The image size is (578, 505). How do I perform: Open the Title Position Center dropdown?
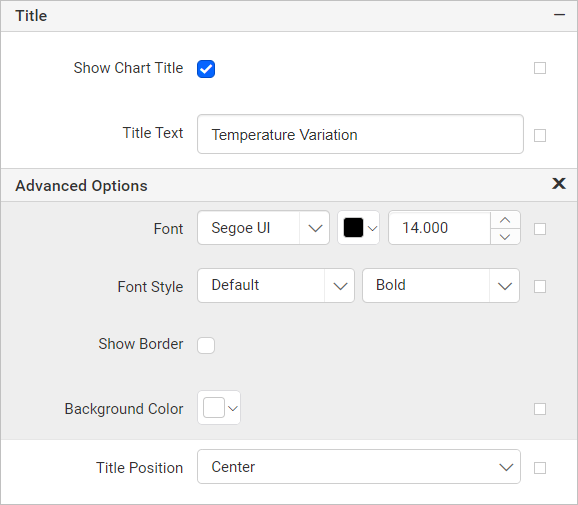359,467
